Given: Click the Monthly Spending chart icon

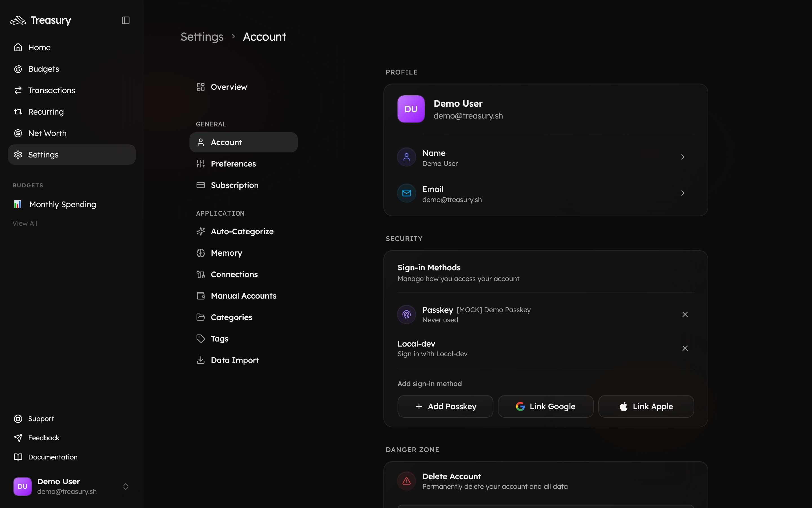Looking at the screenshot, I should (x=17, y=204).
